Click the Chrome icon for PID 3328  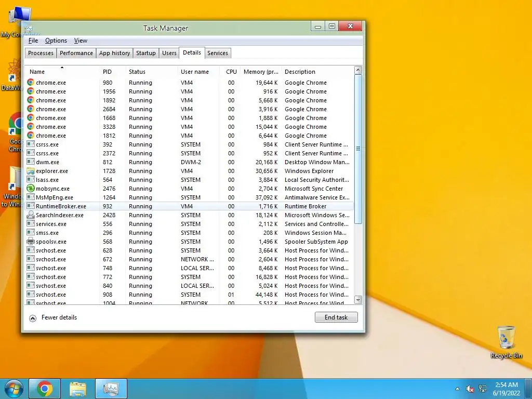coord(31,127)
